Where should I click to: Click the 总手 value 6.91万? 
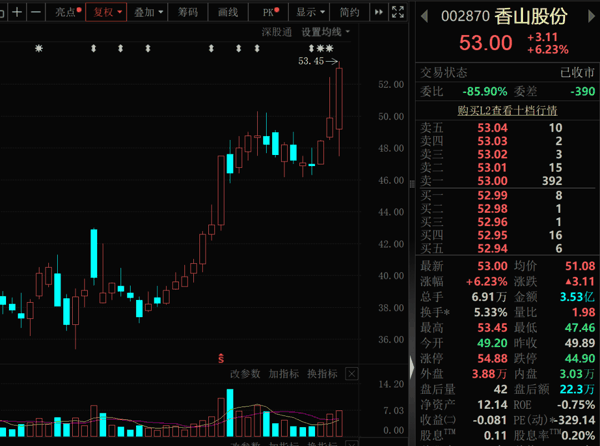pyautogui.click(x=489, y=297)
